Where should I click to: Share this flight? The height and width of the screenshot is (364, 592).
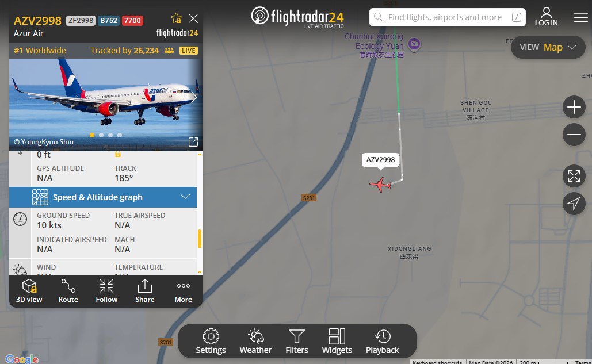point(145,291)
